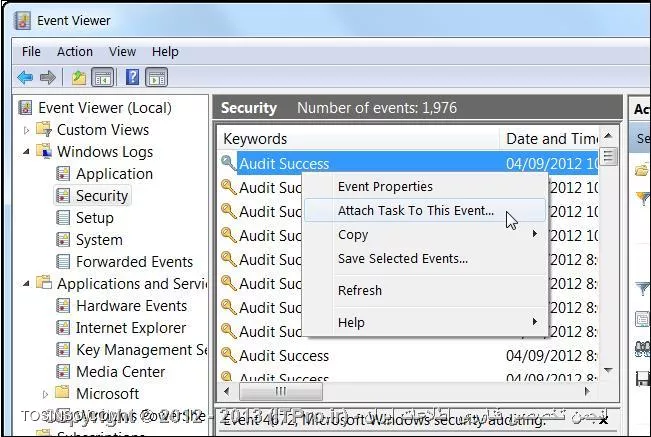The image size is (651, 437).
Task: Choose Save Selected Events from context menu
Action: point(425,259)
